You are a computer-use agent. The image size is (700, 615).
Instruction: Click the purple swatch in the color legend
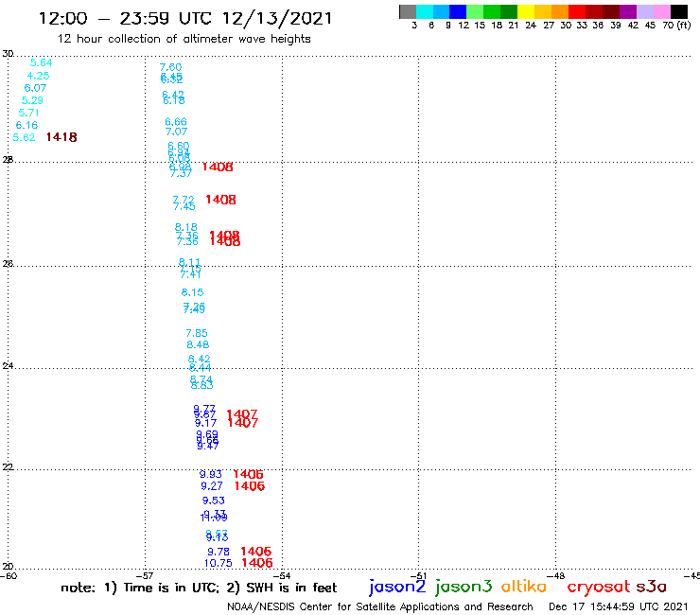(628, 11)
